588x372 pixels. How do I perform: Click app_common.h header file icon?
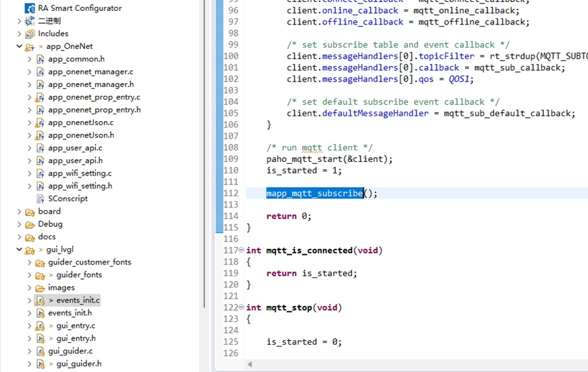[x=40, y=59]
